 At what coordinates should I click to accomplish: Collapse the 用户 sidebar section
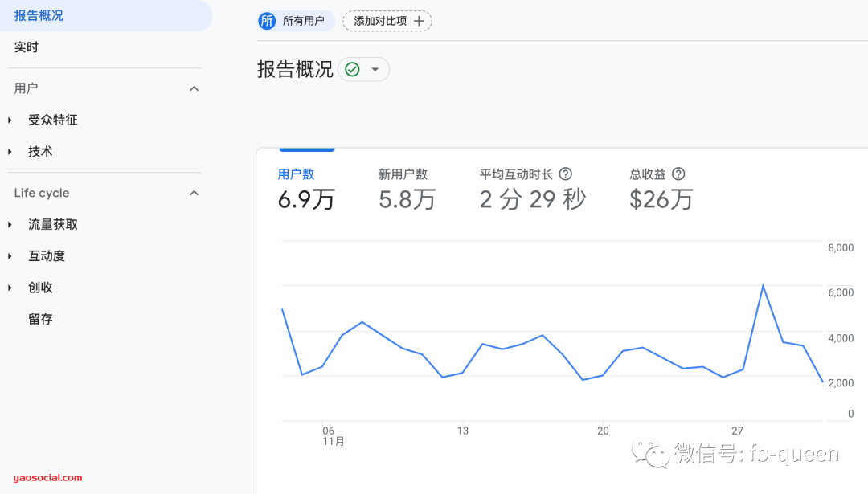[x=194, y=88]
